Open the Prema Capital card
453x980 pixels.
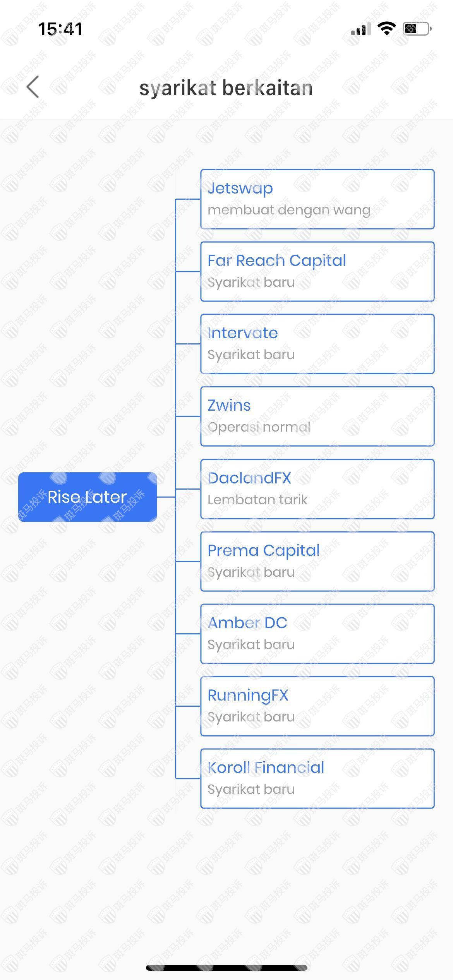(x=317, y=561)
